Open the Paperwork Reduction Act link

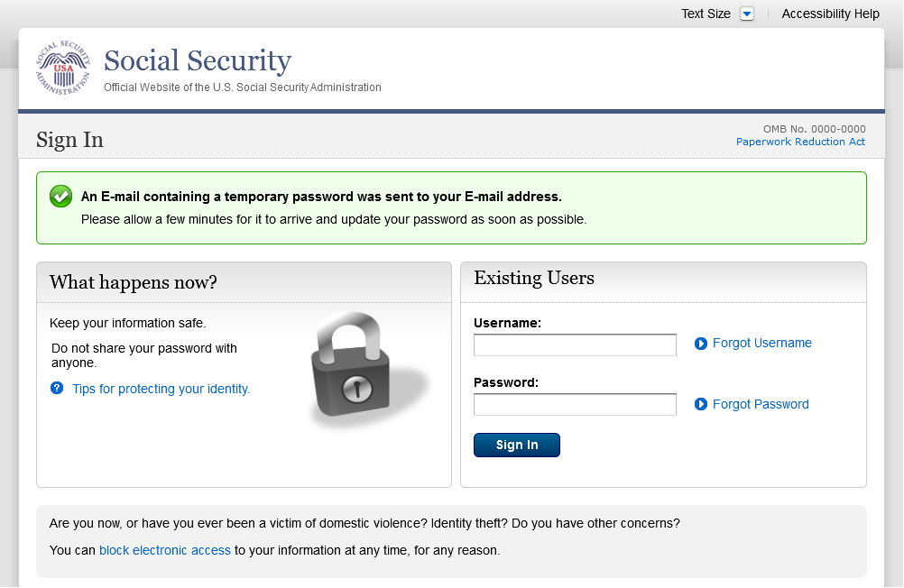pyautogui.click(x=800, y=142)
